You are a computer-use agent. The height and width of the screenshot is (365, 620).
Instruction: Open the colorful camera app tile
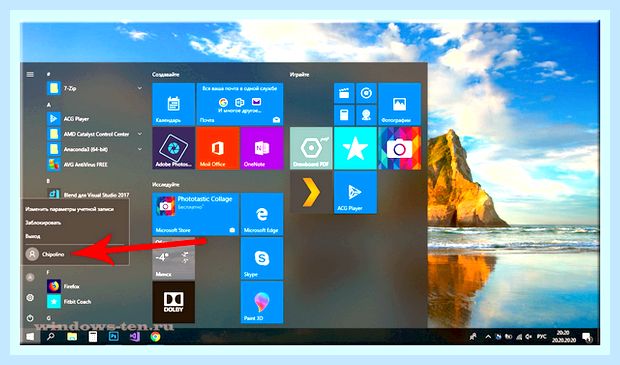coord(399,148)
